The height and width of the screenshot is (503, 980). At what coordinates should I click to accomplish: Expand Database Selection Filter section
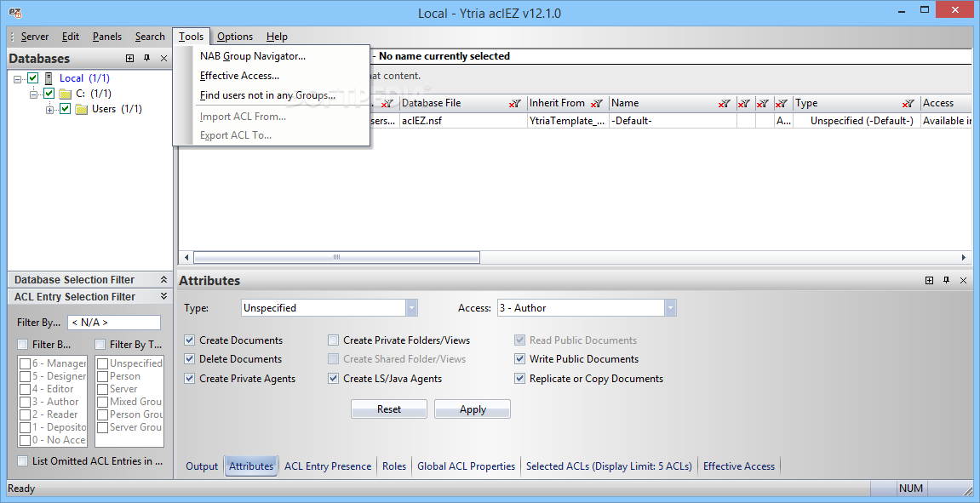pyautogui.click(x=163, y=280)
